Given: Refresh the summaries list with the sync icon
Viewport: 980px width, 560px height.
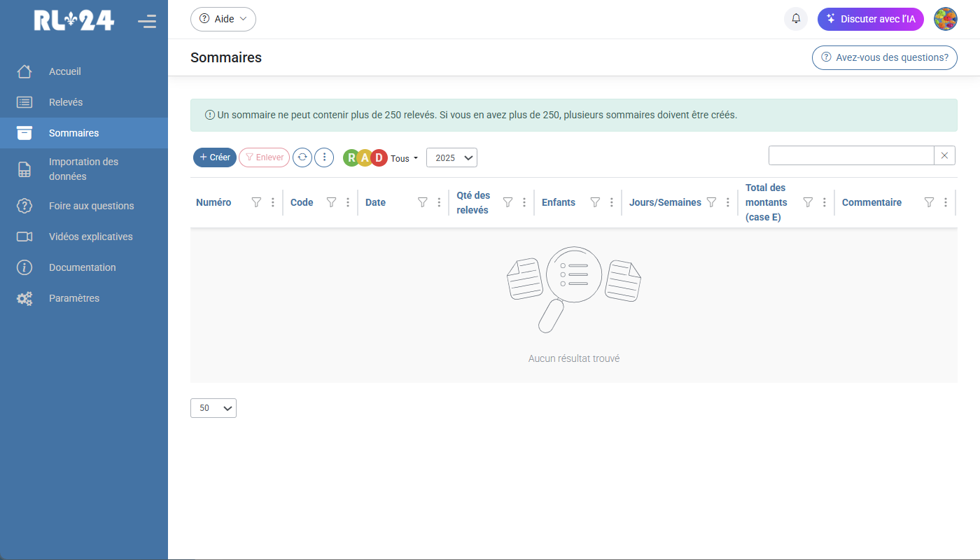Looking at the screenshot, I should [x=302, y=157].
